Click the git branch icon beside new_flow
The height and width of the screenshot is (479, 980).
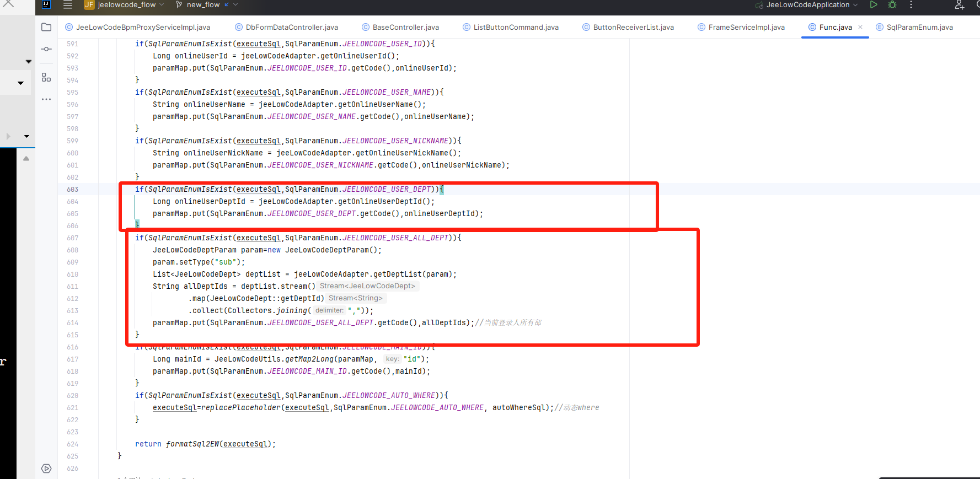(179, 4)
